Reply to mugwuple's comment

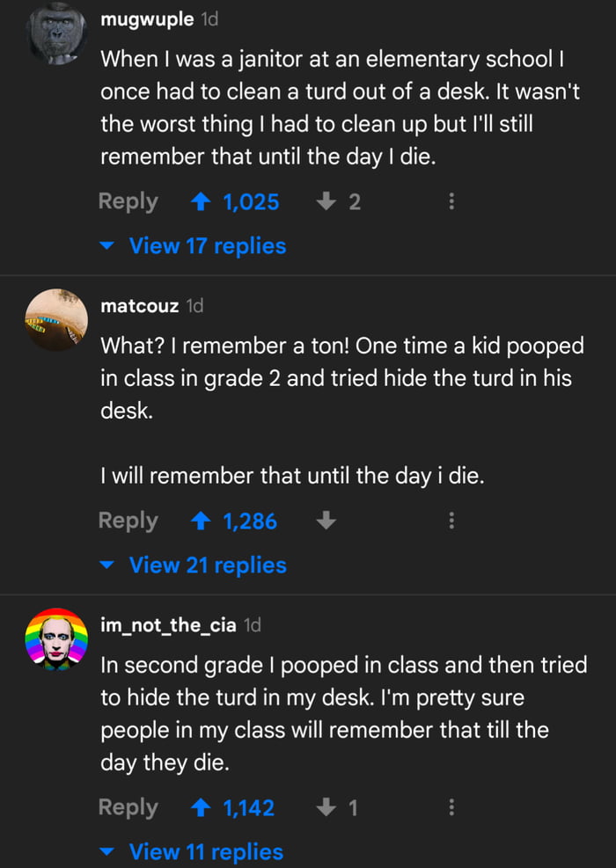click(128, 202)
